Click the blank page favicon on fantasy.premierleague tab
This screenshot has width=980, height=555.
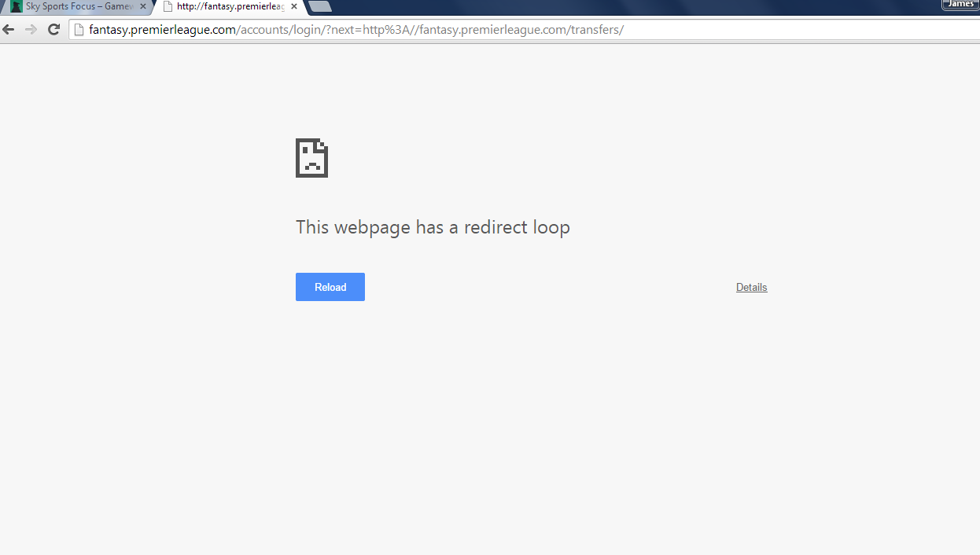168,6
